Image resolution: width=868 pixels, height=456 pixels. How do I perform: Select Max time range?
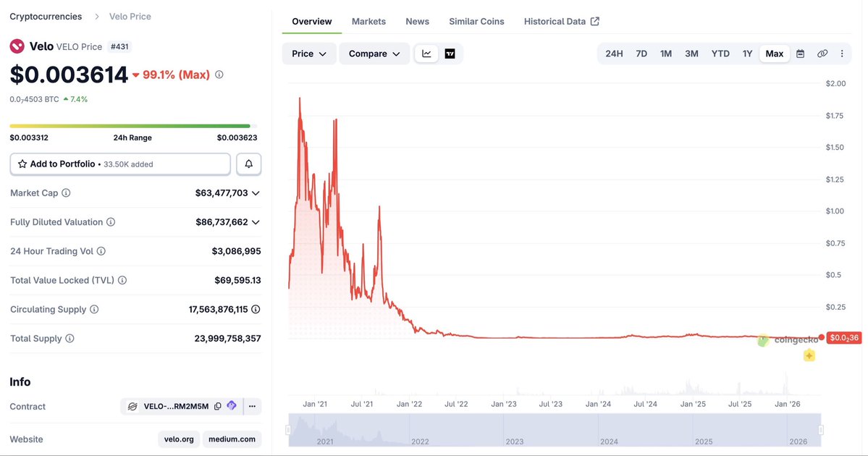click(775, 54)
